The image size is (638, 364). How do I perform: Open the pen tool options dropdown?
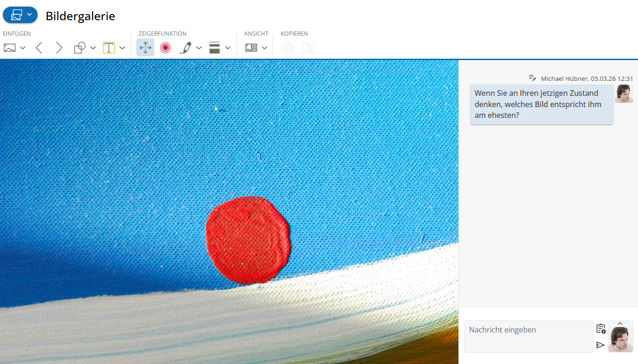click(199, 48)
